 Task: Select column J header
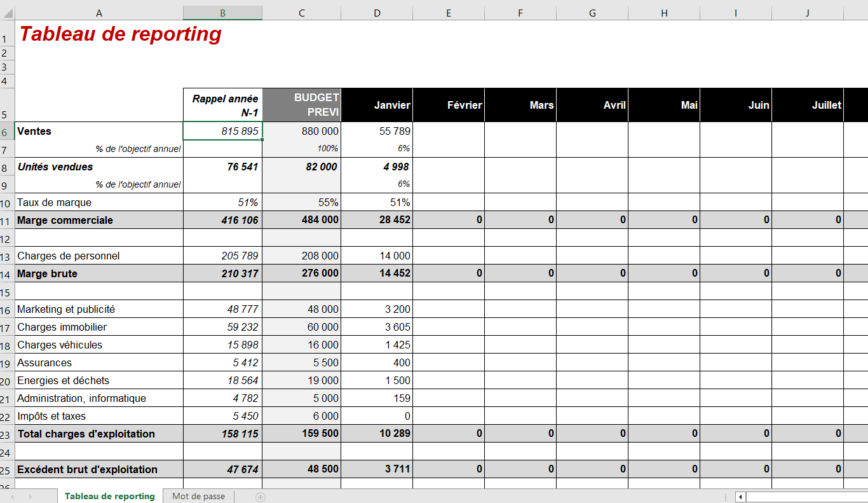pyautogui.click(x=808, y=13)
